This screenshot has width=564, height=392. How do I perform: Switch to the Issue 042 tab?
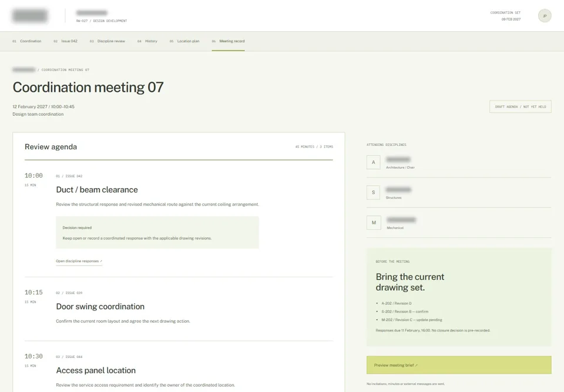pyautogui.click(x=65, y=41)
